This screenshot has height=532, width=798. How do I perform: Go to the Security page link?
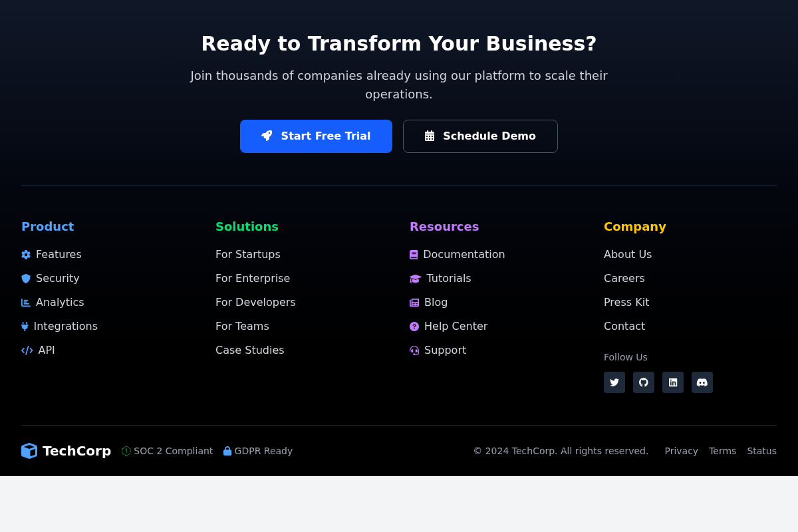51,279
